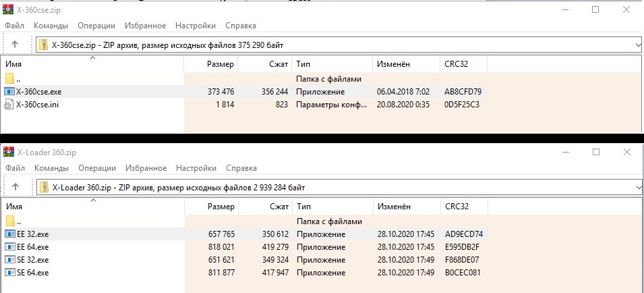Open Операции menu in X-Loader 360.zip window
The height and width of the screenshot is (293, 644).
click(97, 168)
